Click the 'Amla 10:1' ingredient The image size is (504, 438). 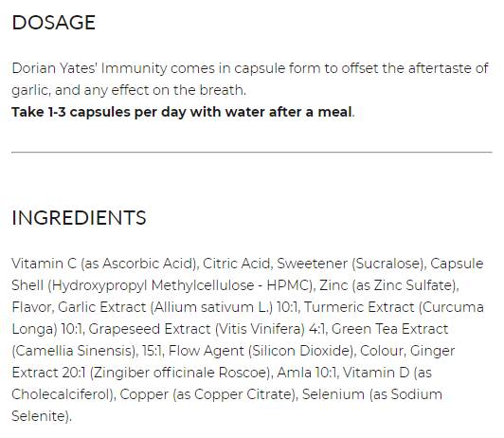tap(306, 373)
